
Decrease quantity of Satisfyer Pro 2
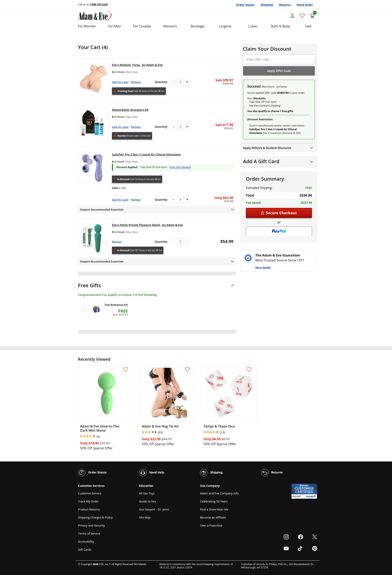[173, 200]
